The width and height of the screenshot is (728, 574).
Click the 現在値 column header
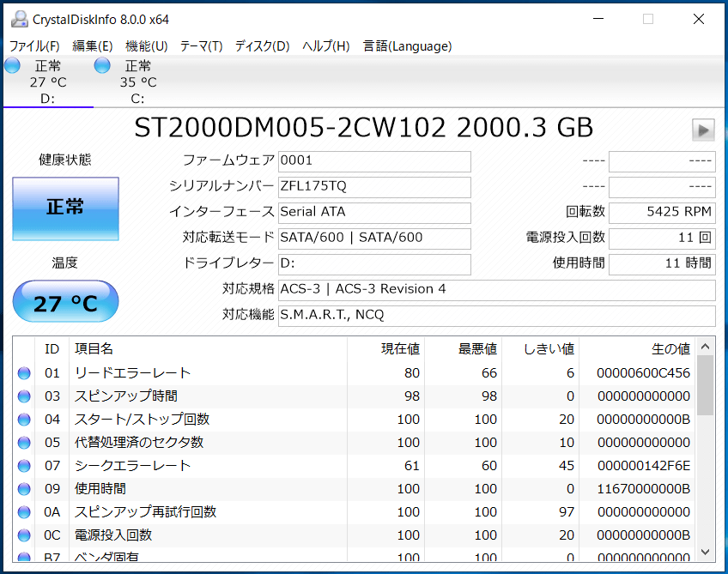pyautogui.click(x=385, y=349)
